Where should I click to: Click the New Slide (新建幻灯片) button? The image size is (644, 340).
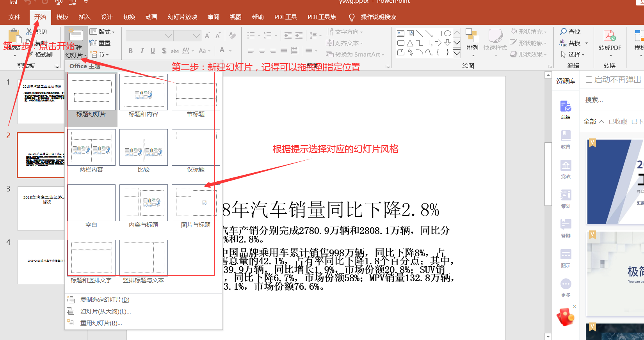point(75,43)
